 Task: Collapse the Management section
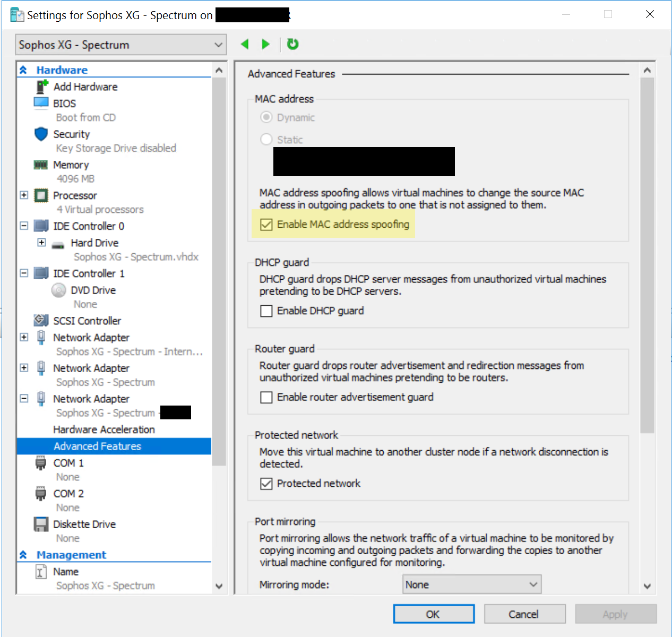pyautogui.click(x=23, y=555)
